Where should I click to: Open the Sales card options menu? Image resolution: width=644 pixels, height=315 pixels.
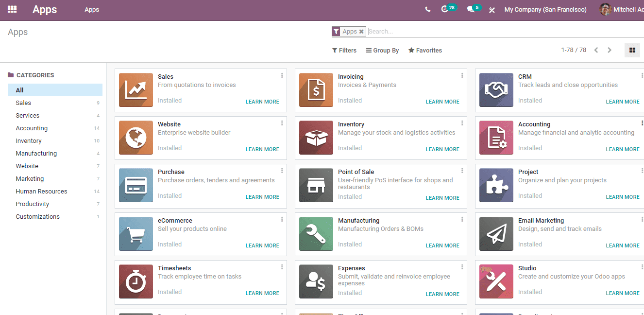click(x=282, y=75)
